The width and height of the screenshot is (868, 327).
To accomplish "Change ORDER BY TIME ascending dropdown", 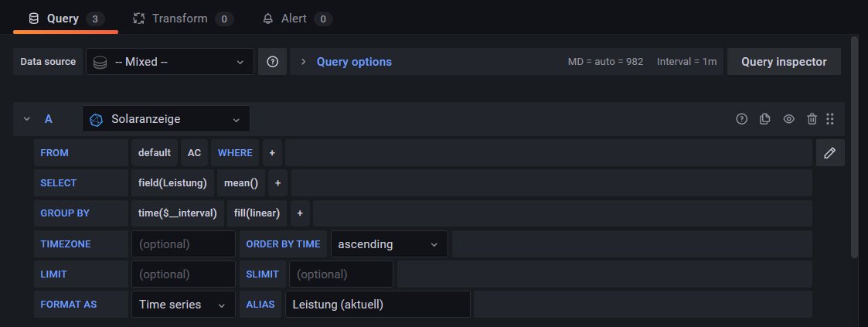I will [x=390, y=244].
